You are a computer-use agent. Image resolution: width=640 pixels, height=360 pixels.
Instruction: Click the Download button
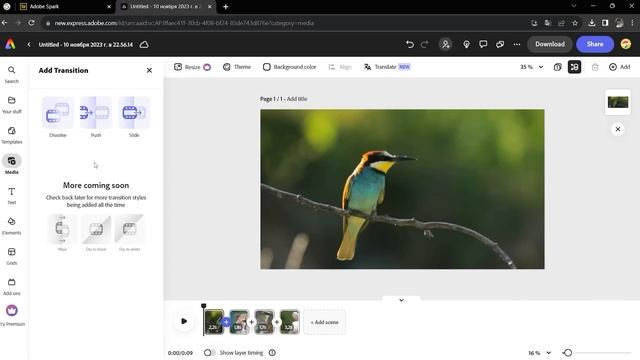coord(550,44)
